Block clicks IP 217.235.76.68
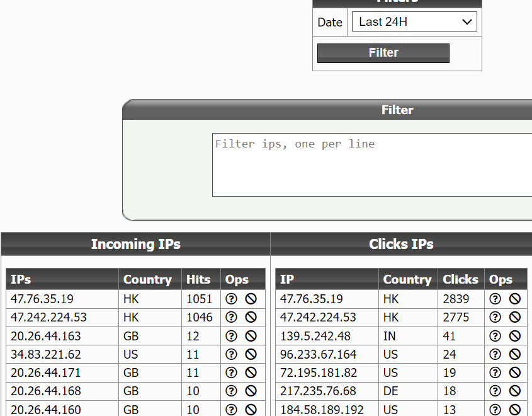This screenshot has width=532, height=416. (x=515, y=391)
